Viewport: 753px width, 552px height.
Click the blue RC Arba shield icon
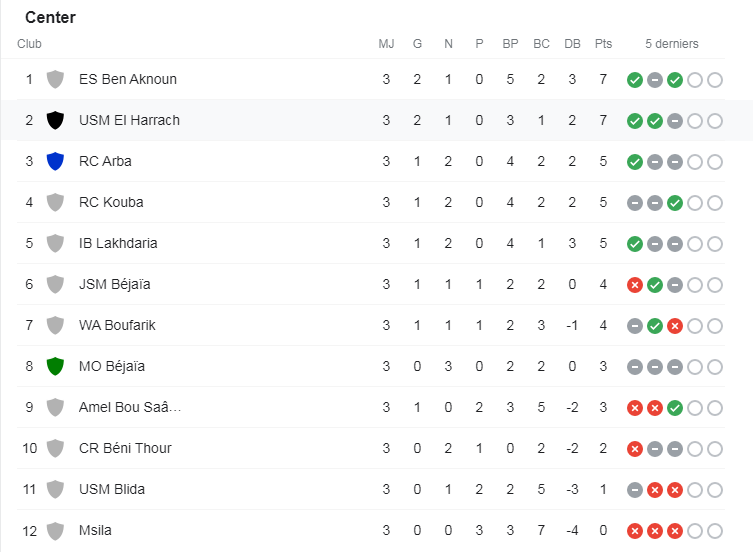click(x=56, y=161)
